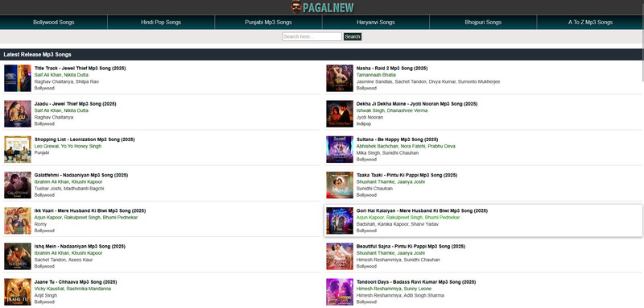This screenshot has width=644, height=308.
Task: Open Punjabi Mp3 Songs section
Action: [x=268, y=23]
